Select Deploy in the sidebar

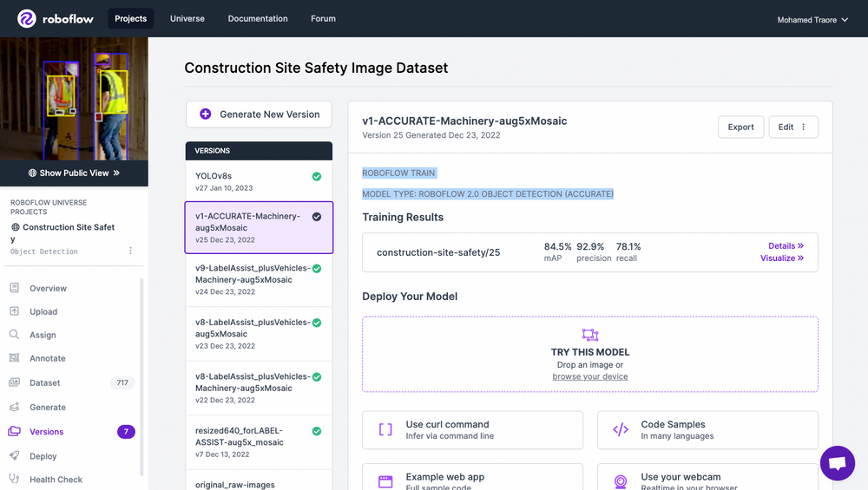(x=43, y=456)
